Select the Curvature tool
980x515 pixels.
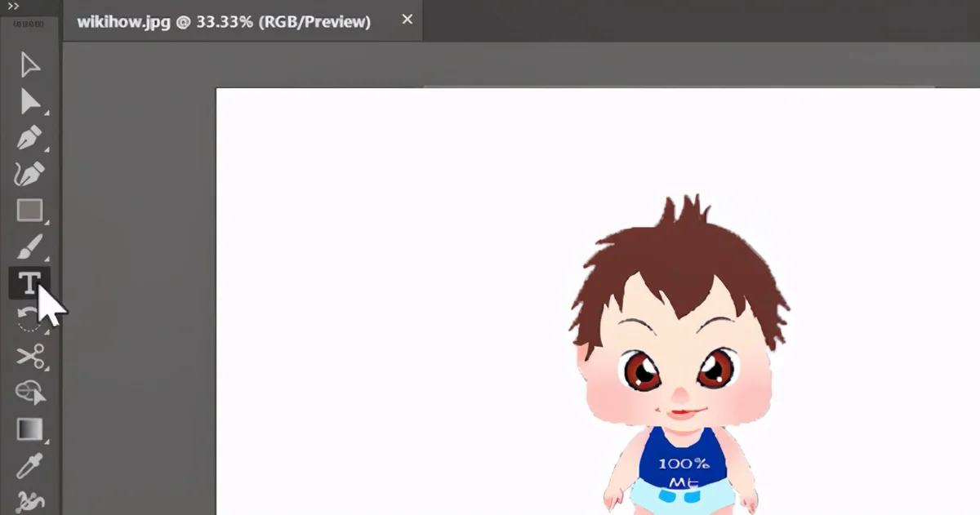click(30, 174)
